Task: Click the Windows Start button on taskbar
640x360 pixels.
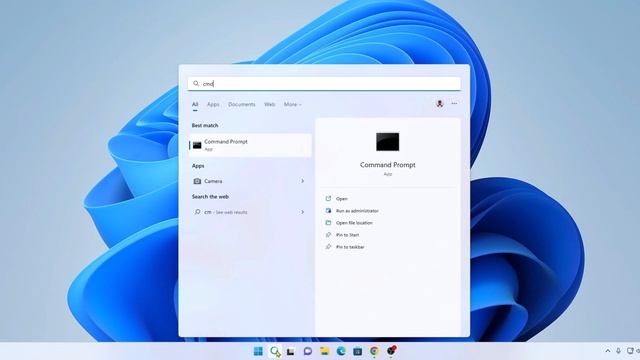Action: 258,351
